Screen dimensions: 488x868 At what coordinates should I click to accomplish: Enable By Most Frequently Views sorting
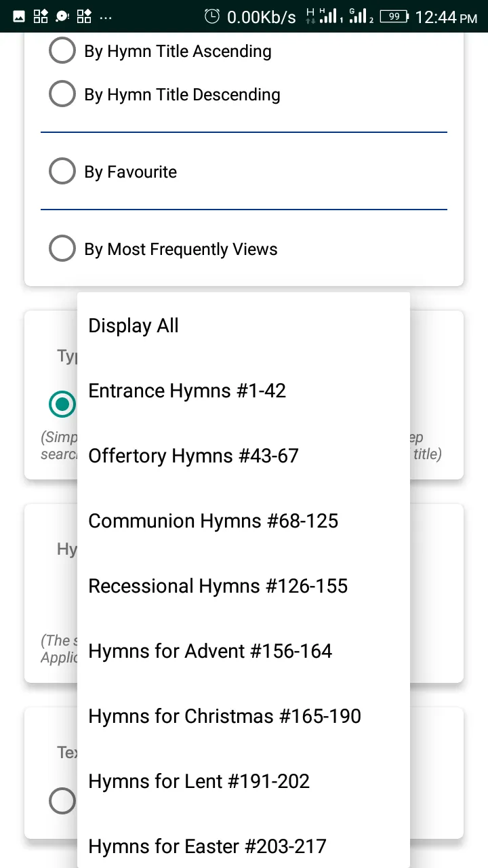[x=163, y=249]
